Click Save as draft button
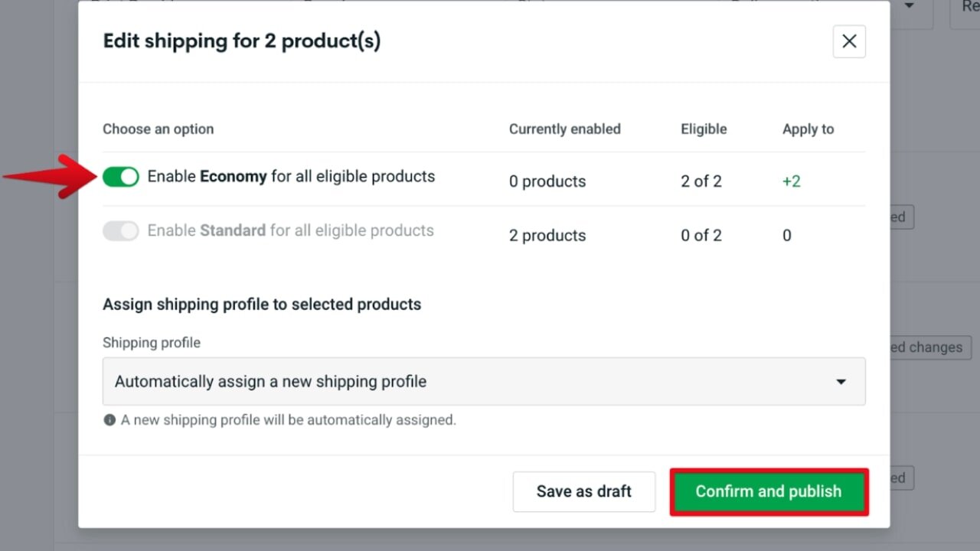The height and width of the screenshot is (551, 980). tap(584, 491)
